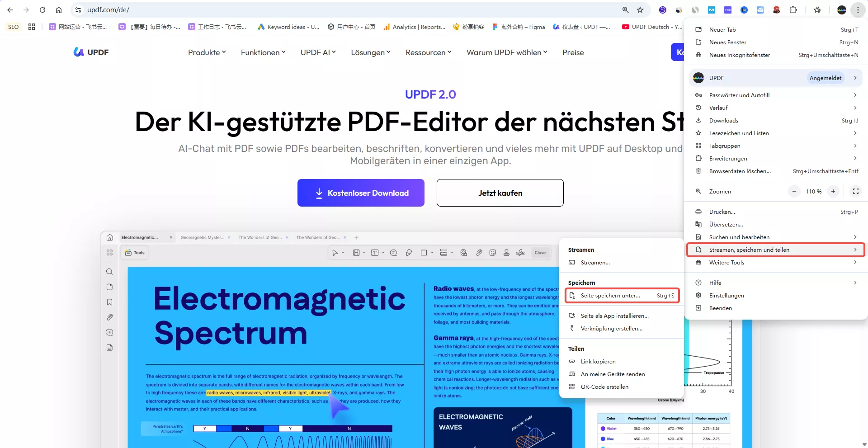Choose Drucken... from the menu

click(x=776, y=212)
